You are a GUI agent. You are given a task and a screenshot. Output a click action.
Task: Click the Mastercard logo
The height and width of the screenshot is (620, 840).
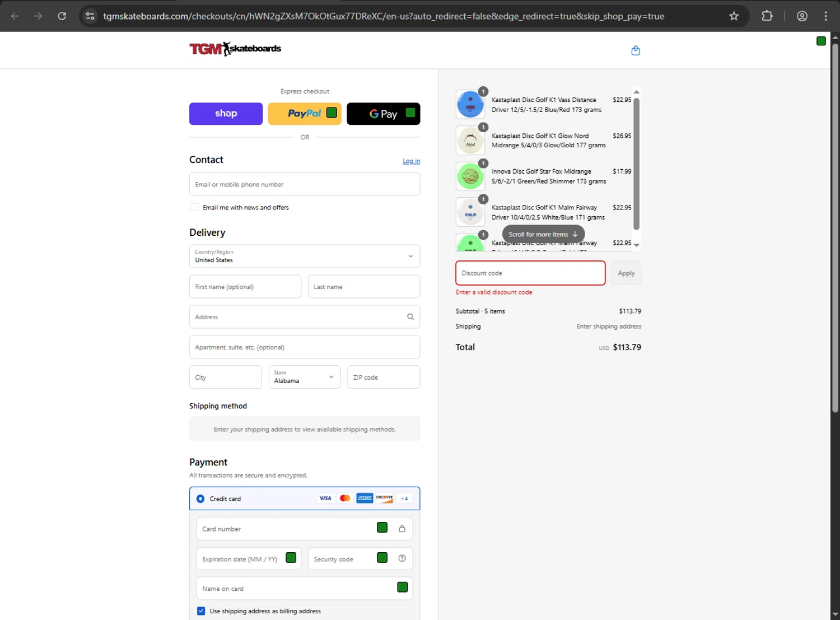click(345, 498)
